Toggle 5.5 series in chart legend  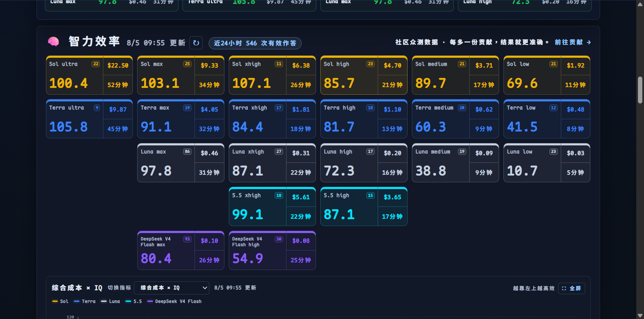tap(133, 302)
